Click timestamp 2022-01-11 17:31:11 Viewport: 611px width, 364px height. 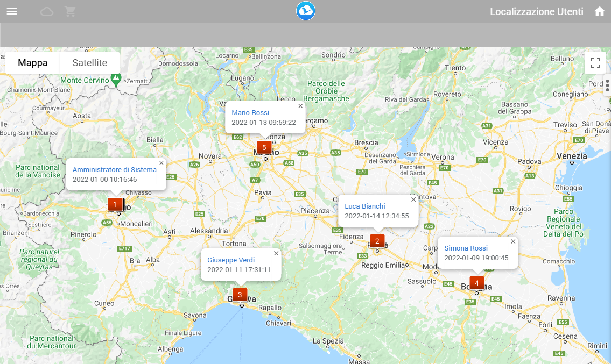[239, 270]
